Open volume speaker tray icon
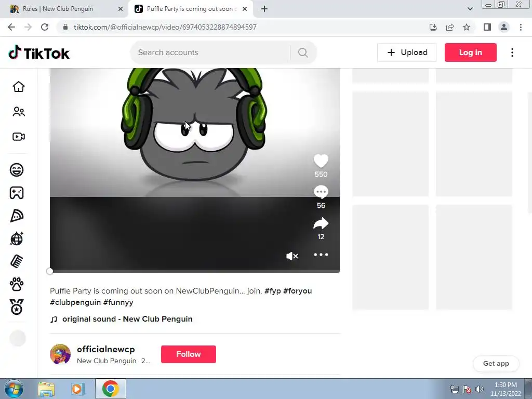The image size is (532, 399). (x=479, y=389)
